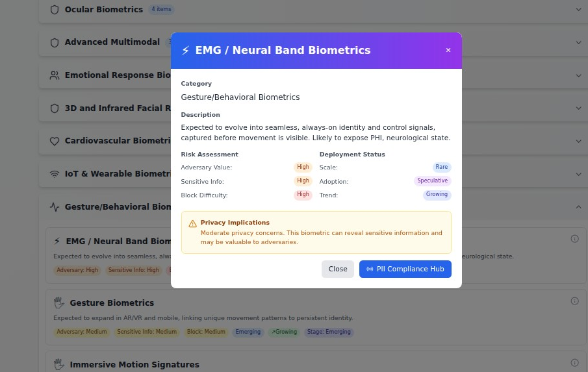Expand the IoT & Wearable Biometrics section
Viewport: 588px width, 372px height.
578,174
